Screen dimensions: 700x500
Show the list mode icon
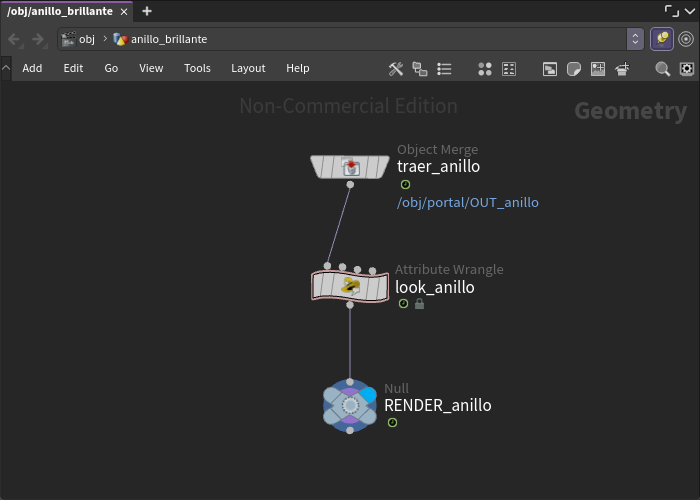(444, 69)
